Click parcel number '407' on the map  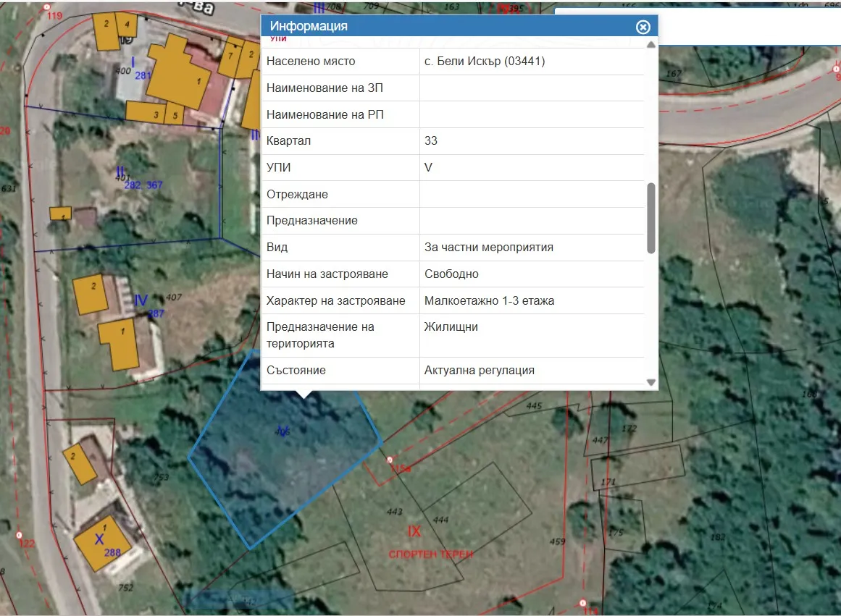[x=174, y=297]
